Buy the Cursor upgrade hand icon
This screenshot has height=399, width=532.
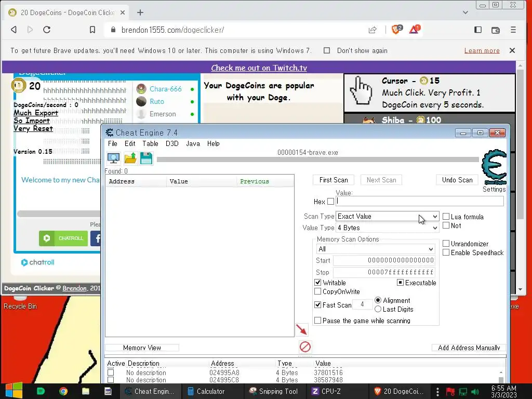click(361, 90)
